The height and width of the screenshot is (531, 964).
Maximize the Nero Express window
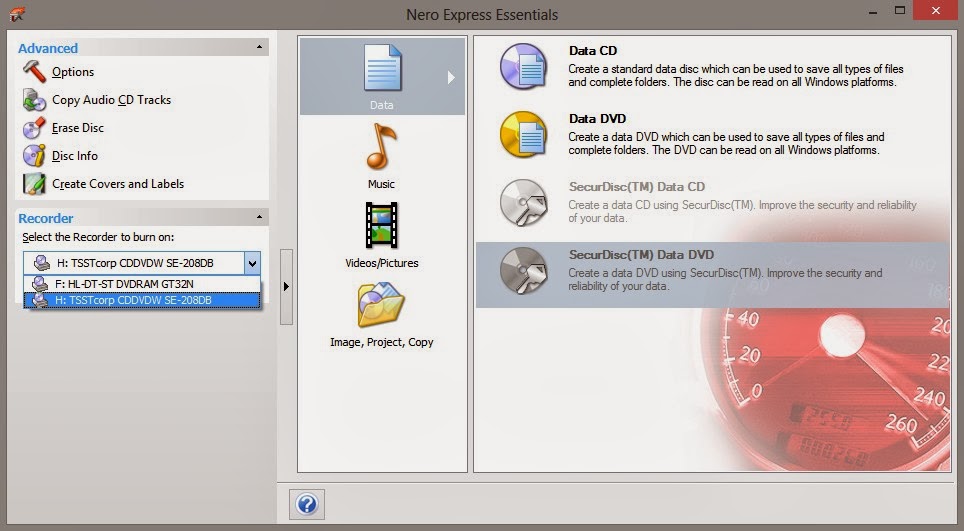900,11
